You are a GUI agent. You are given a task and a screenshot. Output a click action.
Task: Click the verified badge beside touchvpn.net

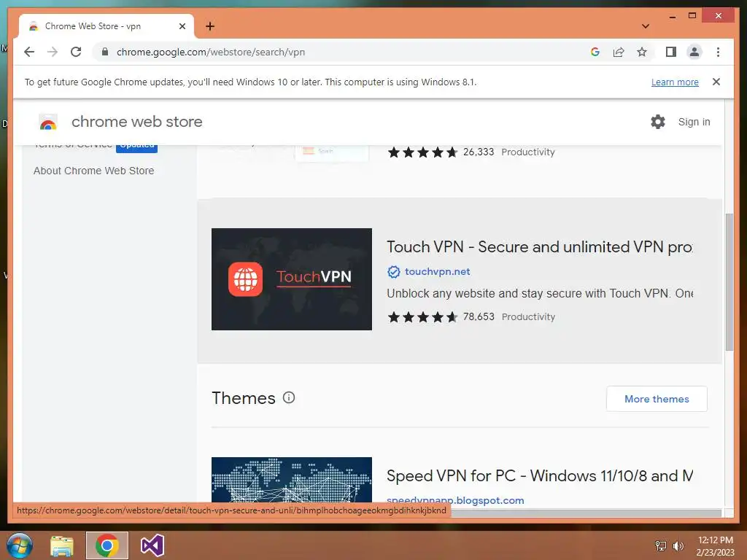point(393,272)
